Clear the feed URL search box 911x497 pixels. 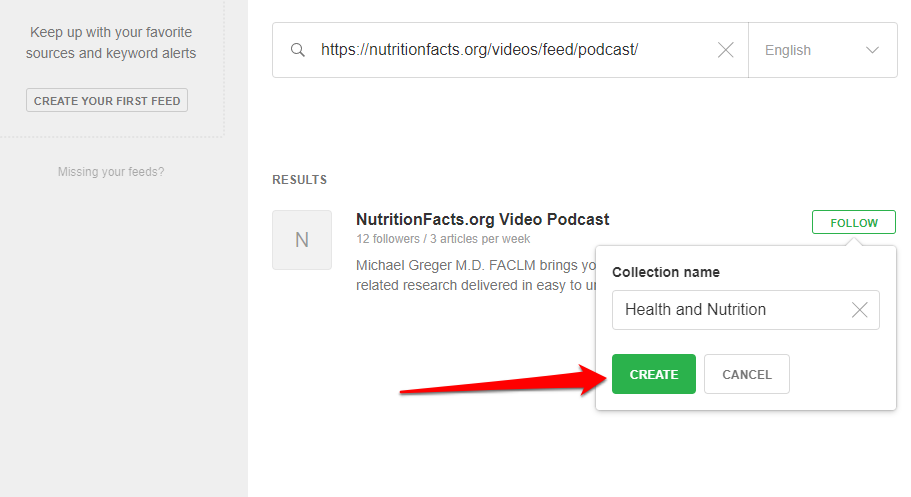point(726,50)
